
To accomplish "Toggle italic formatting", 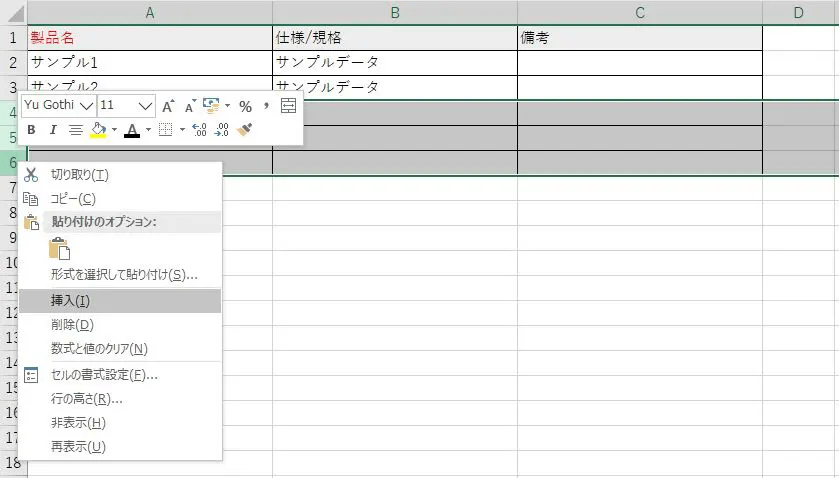I will tap(53, 130).
